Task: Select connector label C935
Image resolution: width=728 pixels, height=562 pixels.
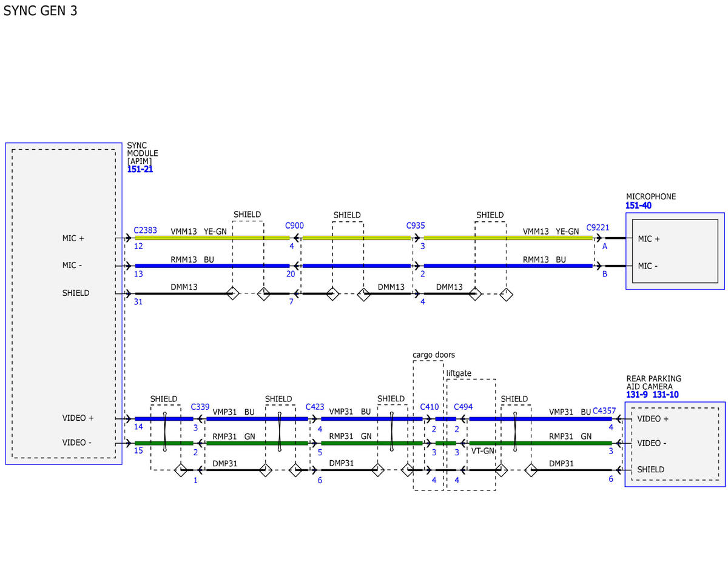Action: pyautogui.click(x=416, y=226)
